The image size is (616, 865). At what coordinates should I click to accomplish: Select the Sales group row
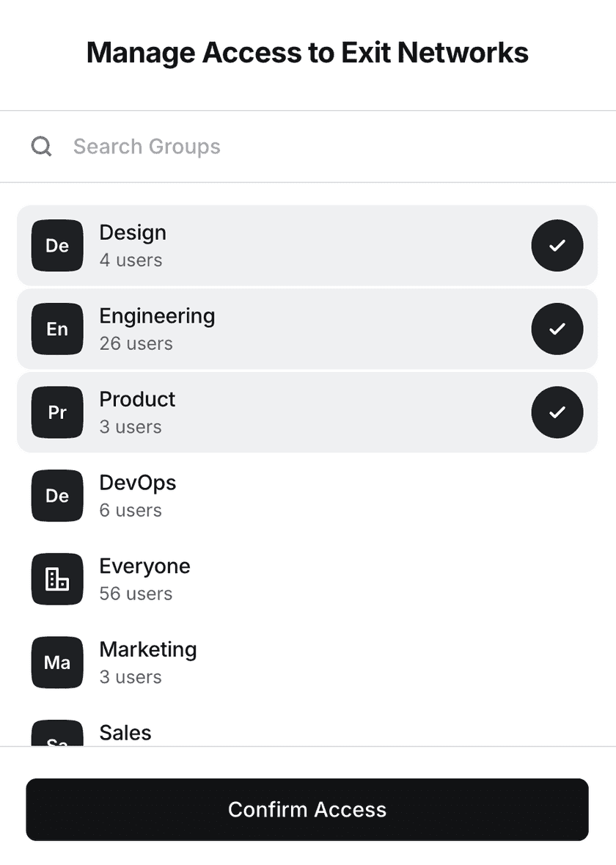tap(308, 734)
